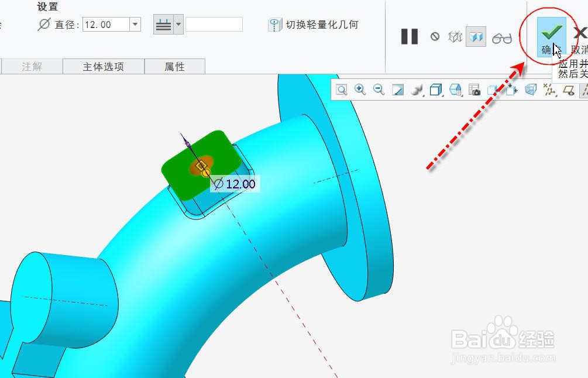Click the glasses verify icon in dashboard
Viewport: 588px width, 378px height.
(501, 36)
